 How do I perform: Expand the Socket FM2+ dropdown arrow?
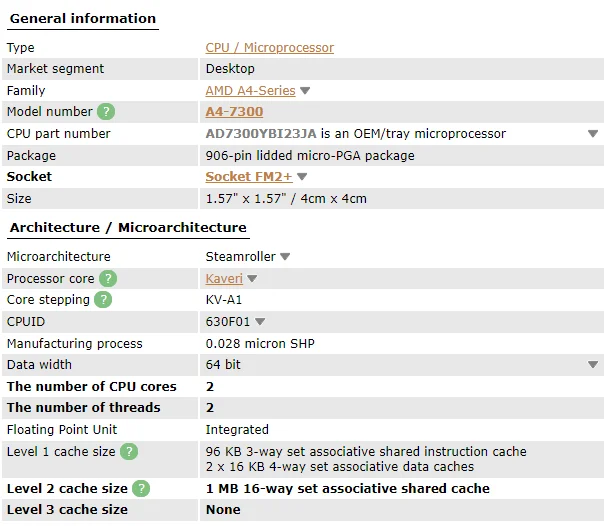[x=302, y=177]
